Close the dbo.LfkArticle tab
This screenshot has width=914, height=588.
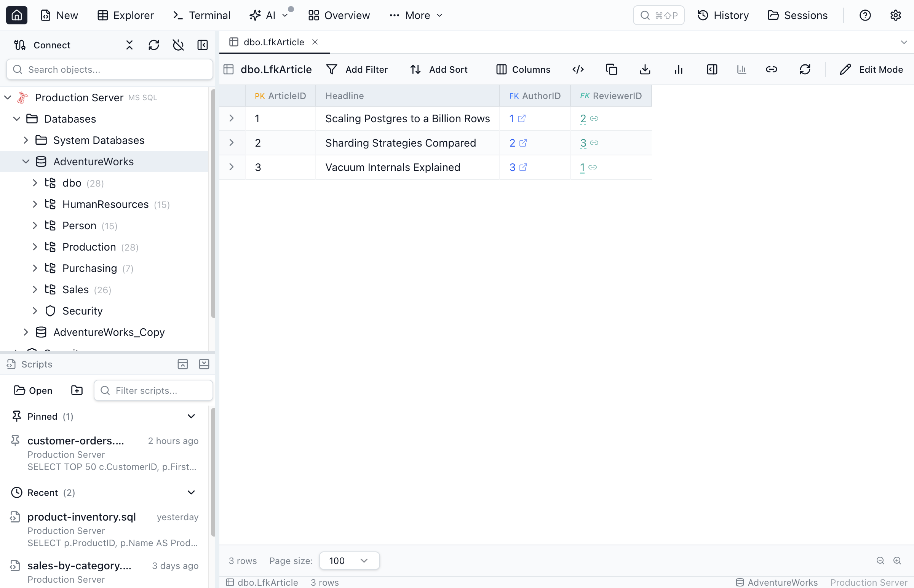[315, 42]
